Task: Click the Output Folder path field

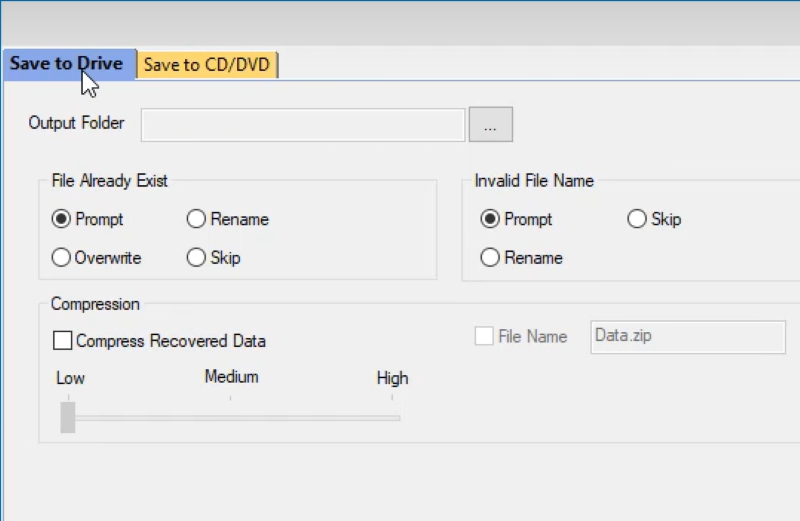Action: pyautogui.click(x=303, y=125)
